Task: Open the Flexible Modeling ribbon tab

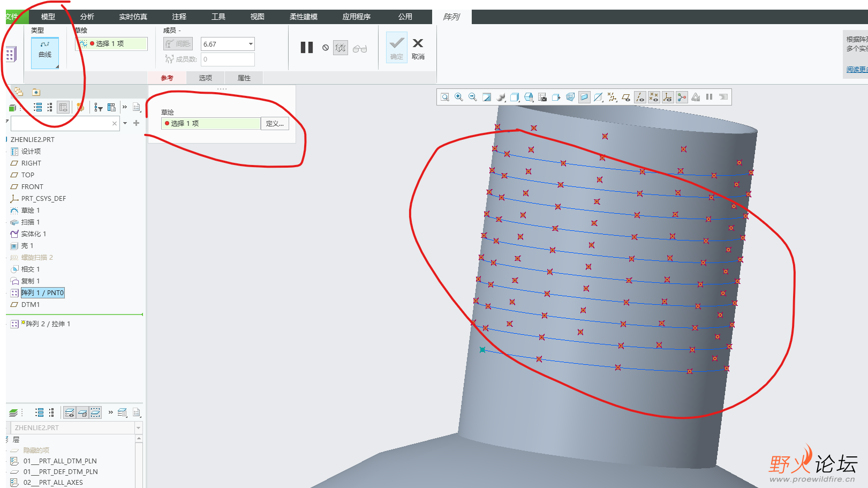Action: coord(304,17)
